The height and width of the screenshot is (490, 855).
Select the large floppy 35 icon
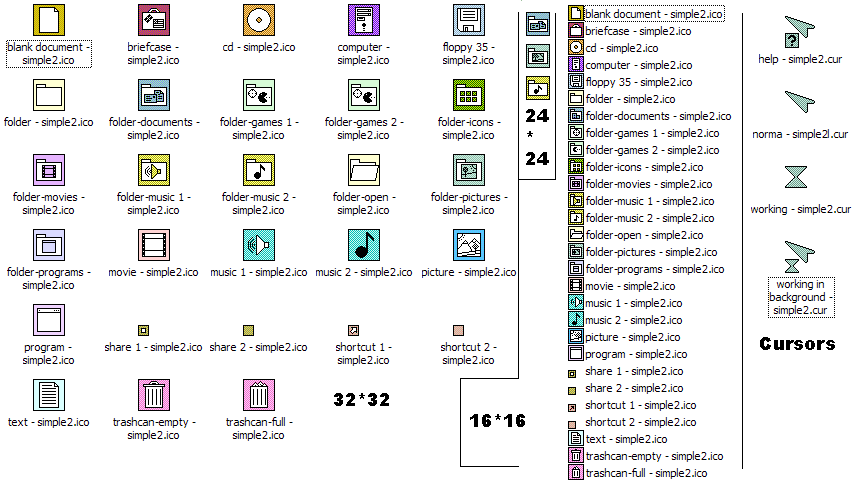469,20
